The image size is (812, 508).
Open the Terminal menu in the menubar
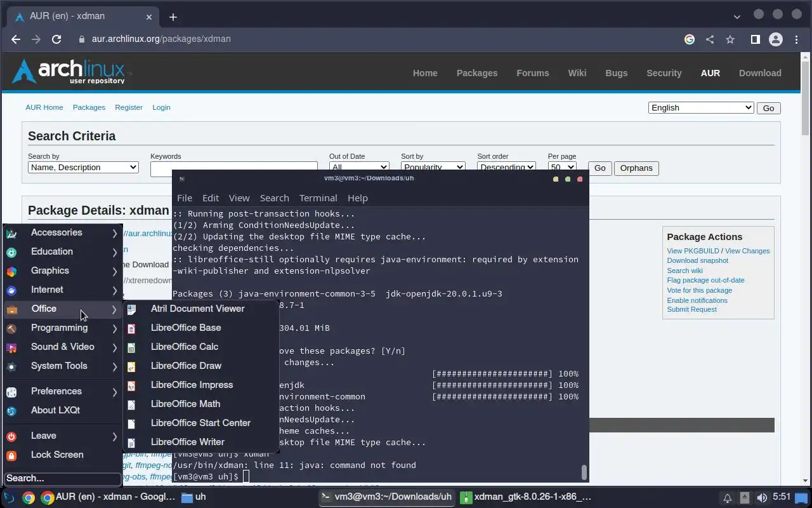(318, 198)
